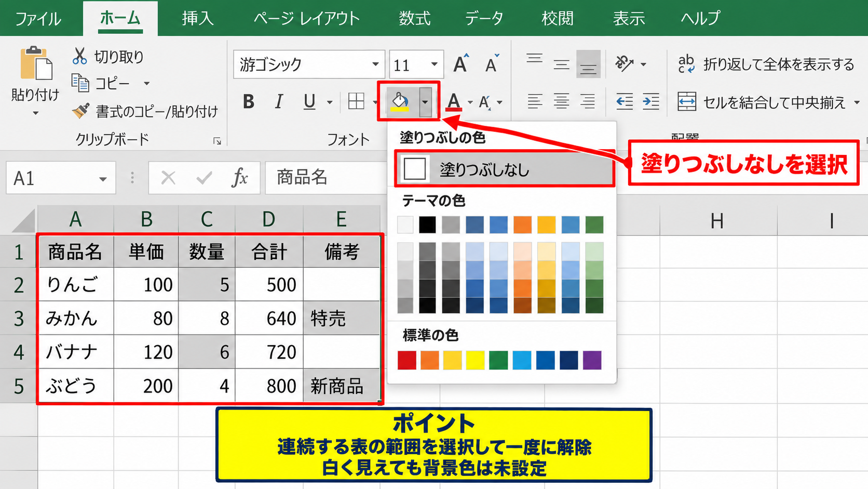Click the decrease indent icon
This screenshot has height=489, width=868.
(x=624, y=101)
